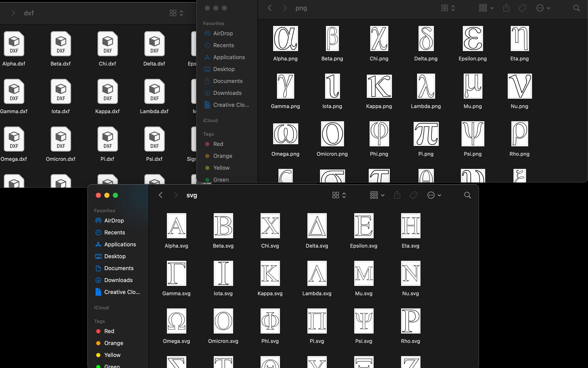Go back in the png window
This screenshot has width=588, height=368.
point(270,8)
